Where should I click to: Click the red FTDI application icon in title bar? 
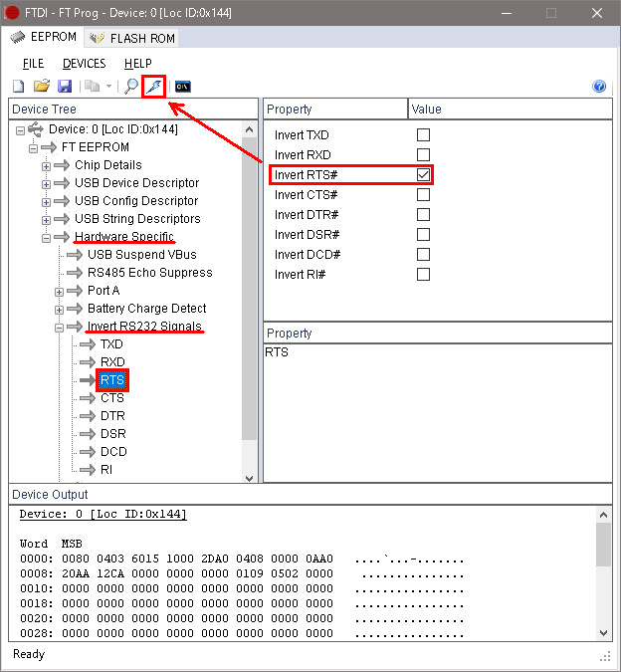click(12, 13)
